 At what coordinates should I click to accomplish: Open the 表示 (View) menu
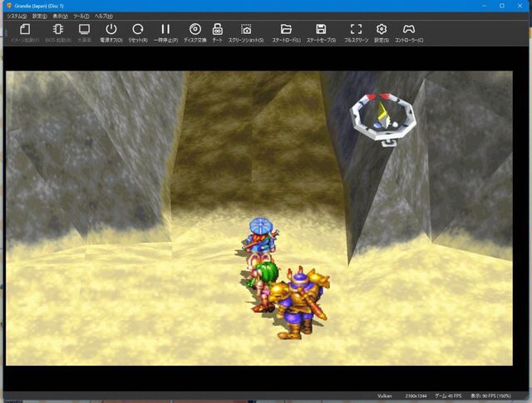[x=60, y=17]
